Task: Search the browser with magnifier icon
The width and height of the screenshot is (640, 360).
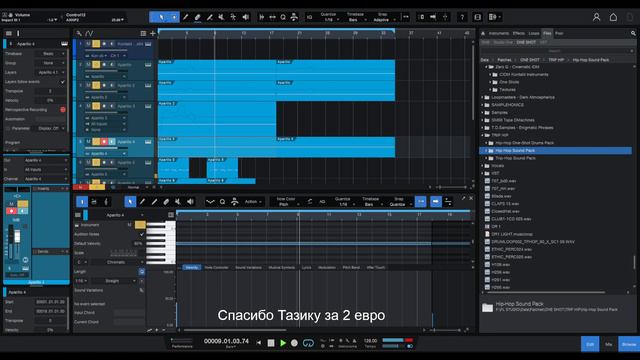Action: tap(633, 33)
